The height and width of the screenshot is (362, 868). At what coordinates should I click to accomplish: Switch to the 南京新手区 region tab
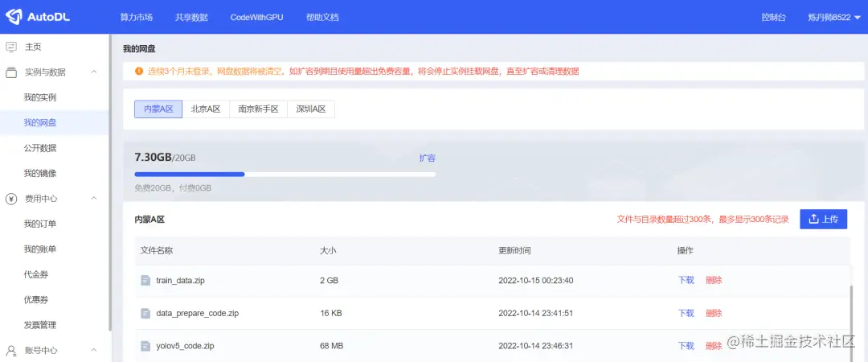[259, 109]
